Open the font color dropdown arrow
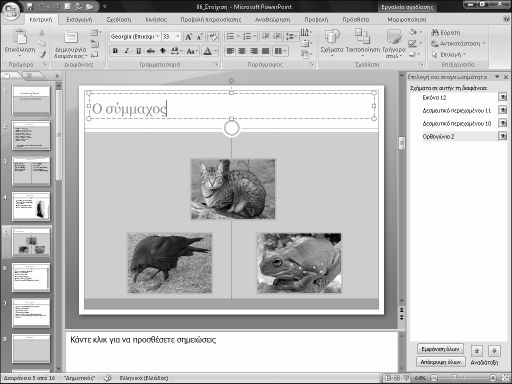This screenshot has height=384, width=512. point(216,51)
